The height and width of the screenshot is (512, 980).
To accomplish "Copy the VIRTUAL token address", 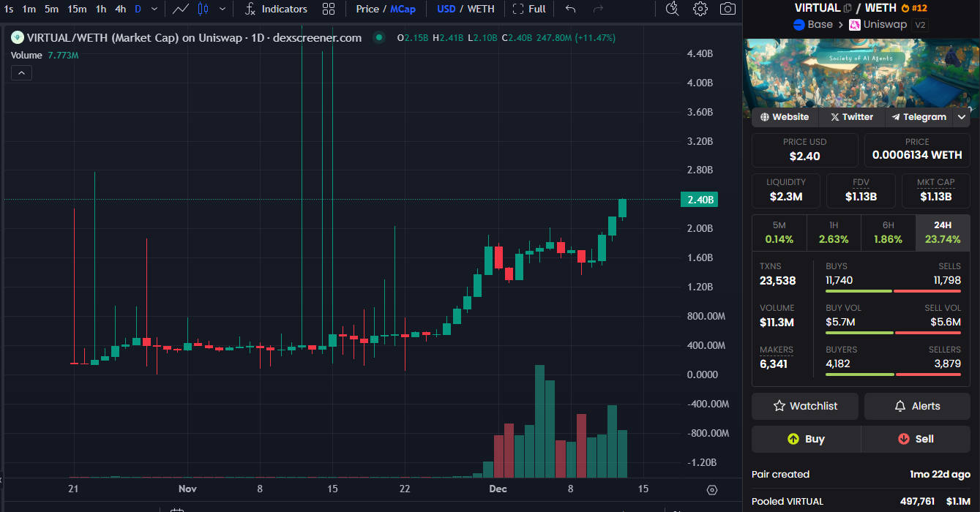I will [848, 8].
